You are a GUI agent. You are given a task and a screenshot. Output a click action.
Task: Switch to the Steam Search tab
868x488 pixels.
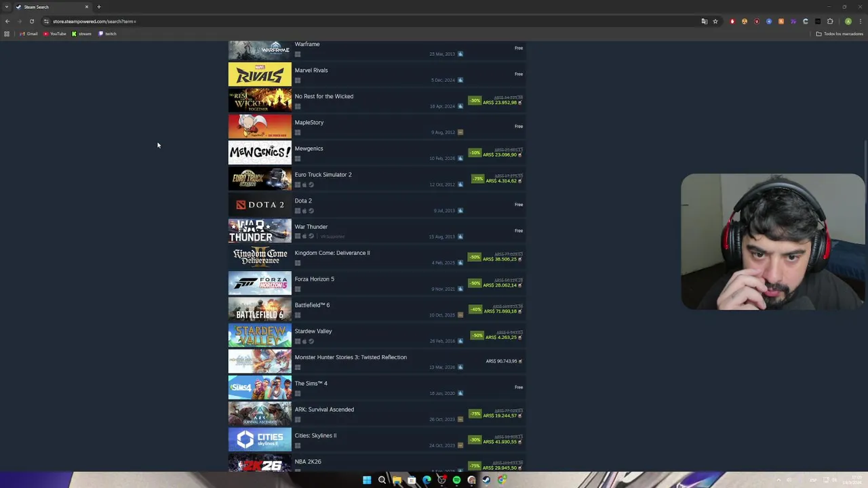point(53,7)
